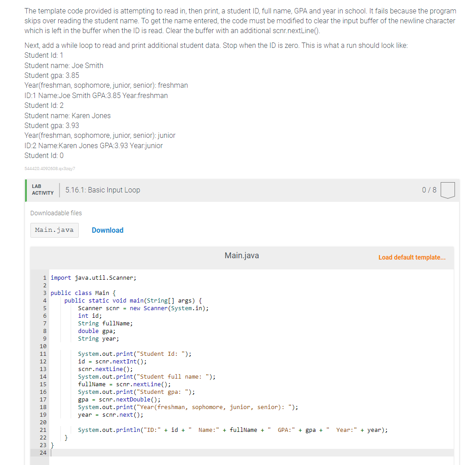Click the Year prompt line ending freshman
This screenshot has height=465, width=476.
point(106,85)
